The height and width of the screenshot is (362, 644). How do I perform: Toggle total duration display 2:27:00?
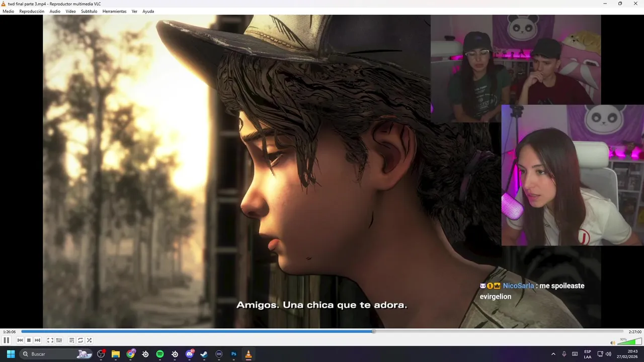[635, 332]
